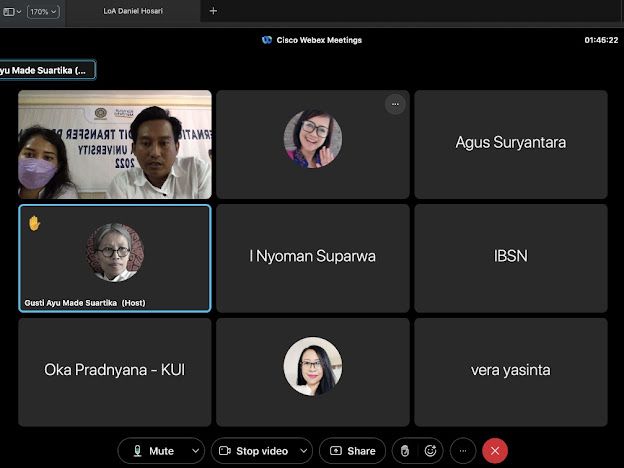Expand video options arrow beside Stop video
Viewport: 624px width, 468px height.
[303, 451]
